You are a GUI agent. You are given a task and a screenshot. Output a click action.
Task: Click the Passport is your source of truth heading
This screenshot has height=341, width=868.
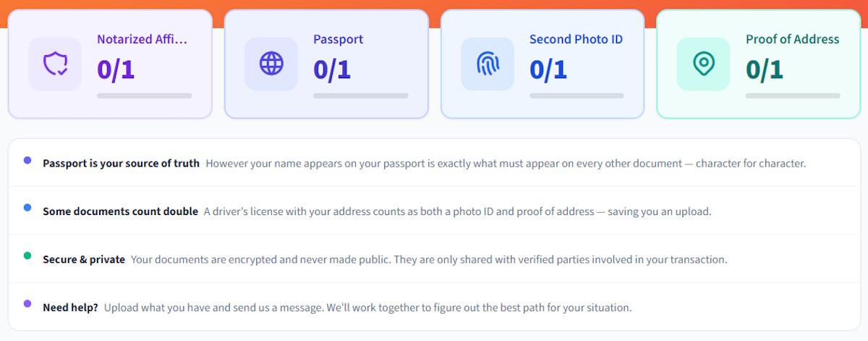121,164
